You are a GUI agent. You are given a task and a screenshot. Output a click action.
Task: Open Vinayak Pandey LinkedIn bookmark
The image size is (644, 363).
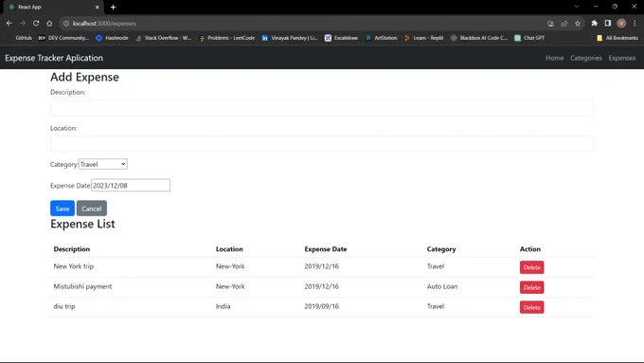pyautogui.click(x=290, y=38)
